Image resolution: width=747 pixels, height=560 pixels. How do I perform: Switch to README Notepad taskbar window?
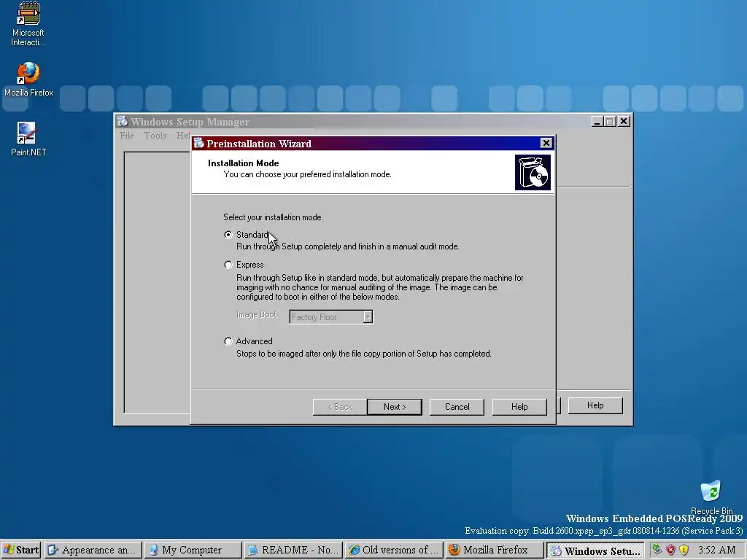click(x=293, y=550)
